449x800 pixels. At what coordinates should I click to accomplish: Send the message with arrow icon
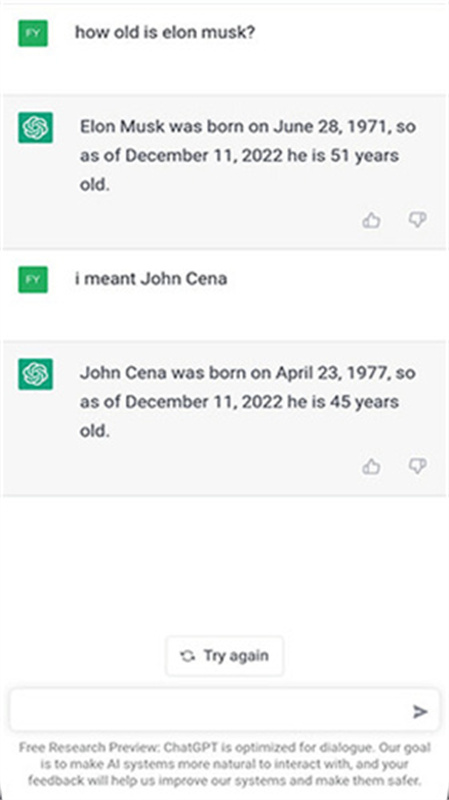coord(420,711)
